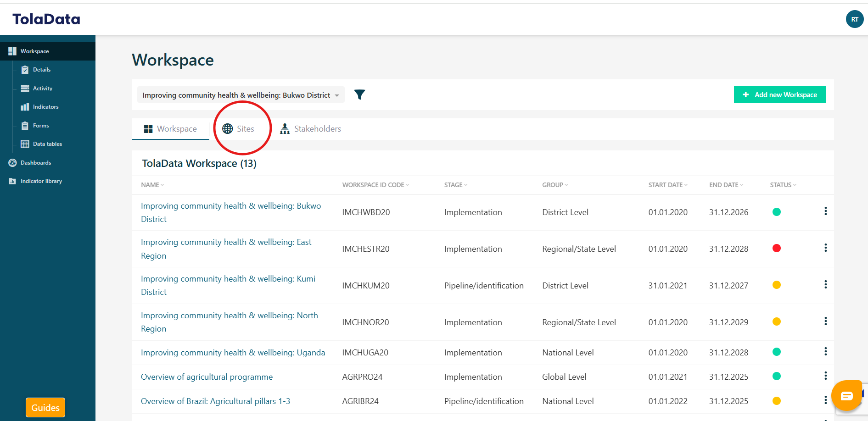Image resolution: width=868 pixels, height=421 pixels.
Task: Switch to the Sites tab
Action: pyautogui.click(x=239, y=129)
